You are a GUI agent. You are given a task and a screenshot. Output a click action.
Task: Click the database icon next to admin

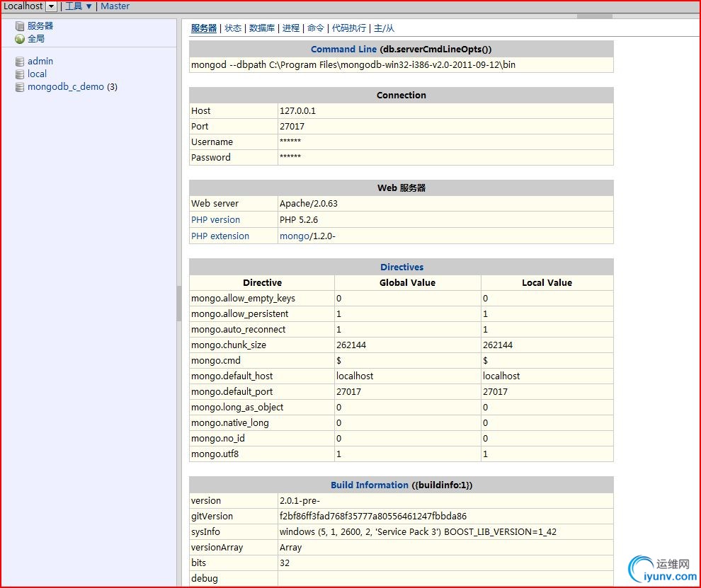20,62
